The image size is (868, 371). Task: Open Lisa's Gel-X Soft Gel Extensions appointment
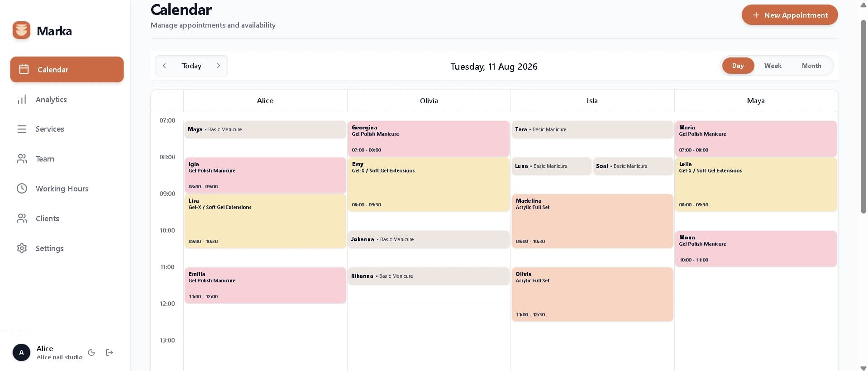pos(265,221)
